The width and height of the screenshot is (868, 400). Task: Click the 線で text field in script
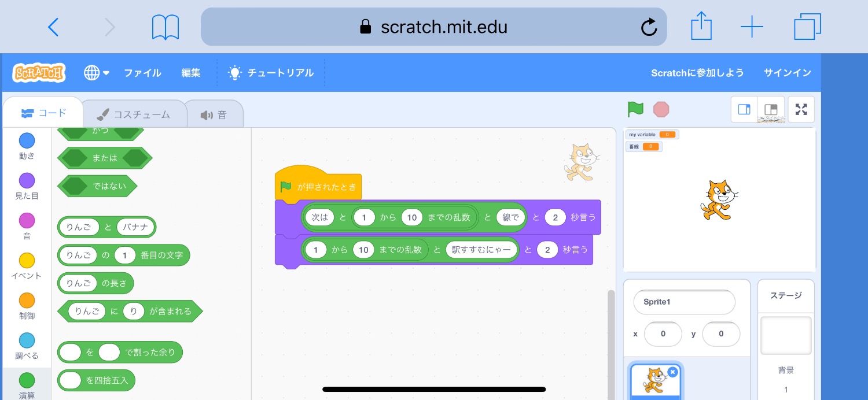(510, 217)
